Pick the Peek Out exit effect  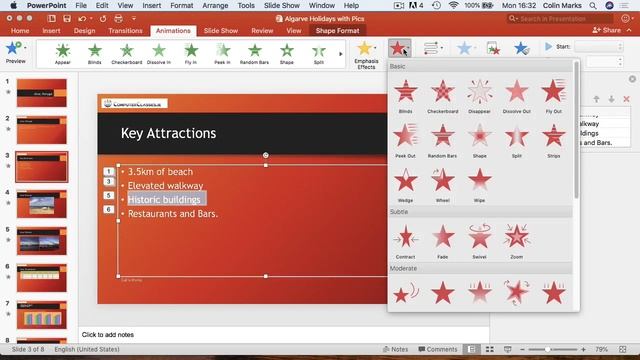(405, 141)
